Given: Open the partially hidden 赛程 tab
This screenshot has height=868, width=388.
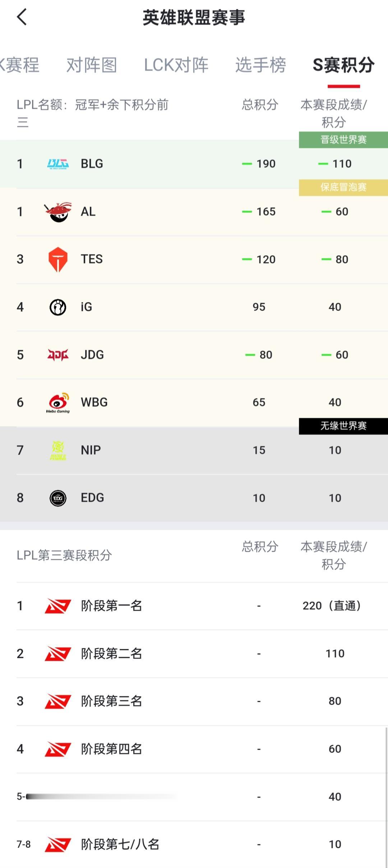Looking at the screenshot, I should click(19, 65).
